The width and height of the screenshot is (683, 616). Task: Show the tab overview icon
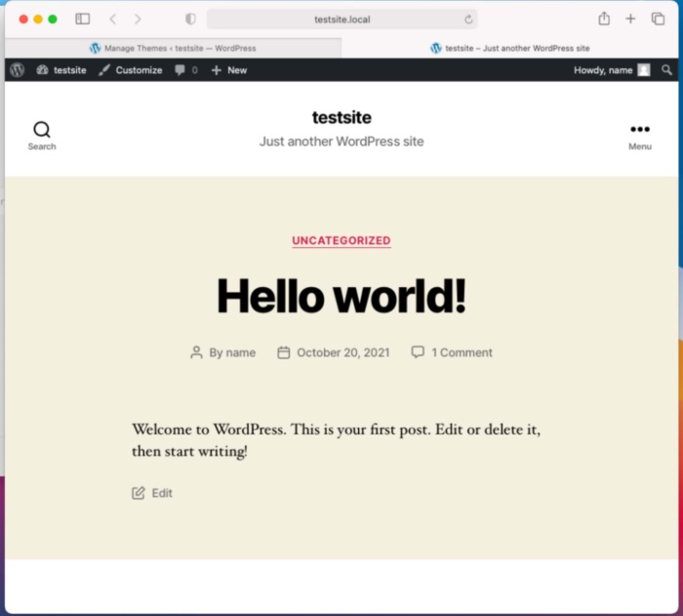pyautogui.click(x=658, y=19)
